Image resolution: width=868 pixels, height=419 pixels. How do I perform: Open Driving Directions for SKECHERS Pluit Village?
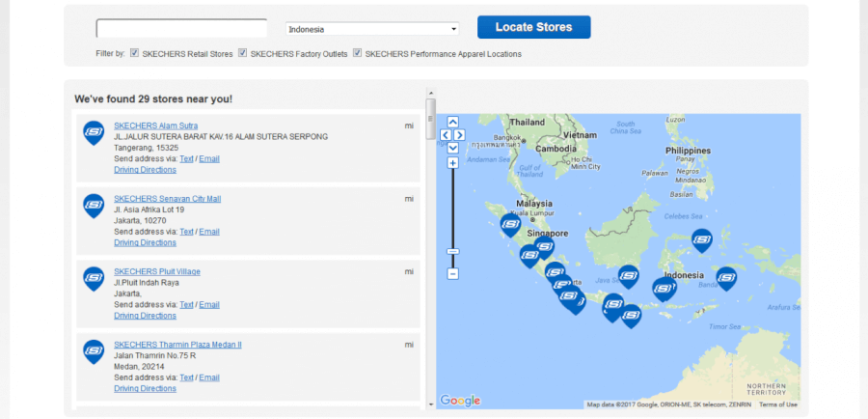(145, 316)
